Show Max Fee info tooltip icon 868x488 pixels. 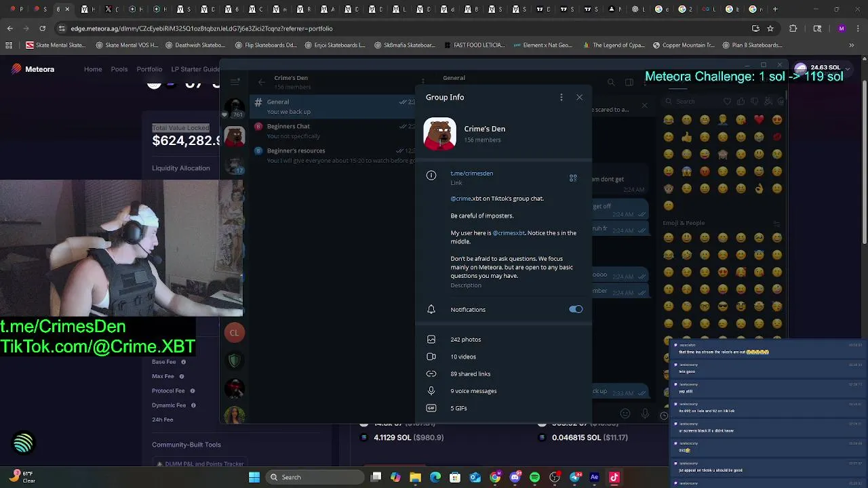[182, 376]
